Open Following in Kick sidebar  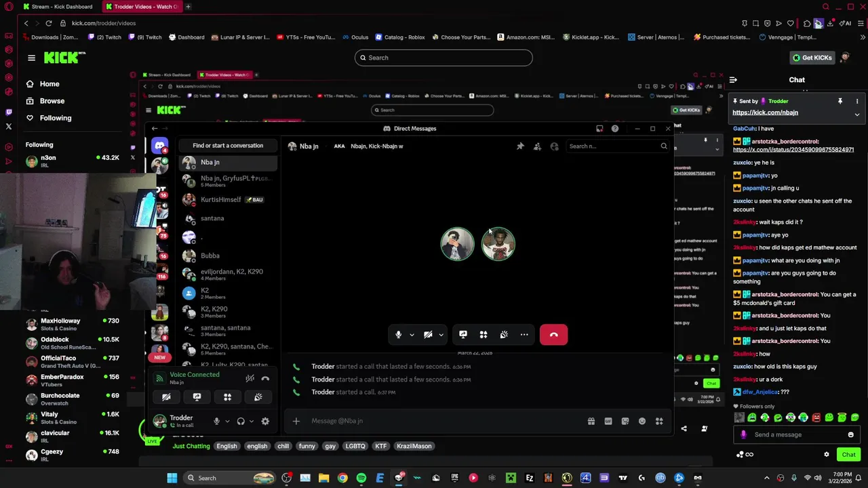(48, 118)
